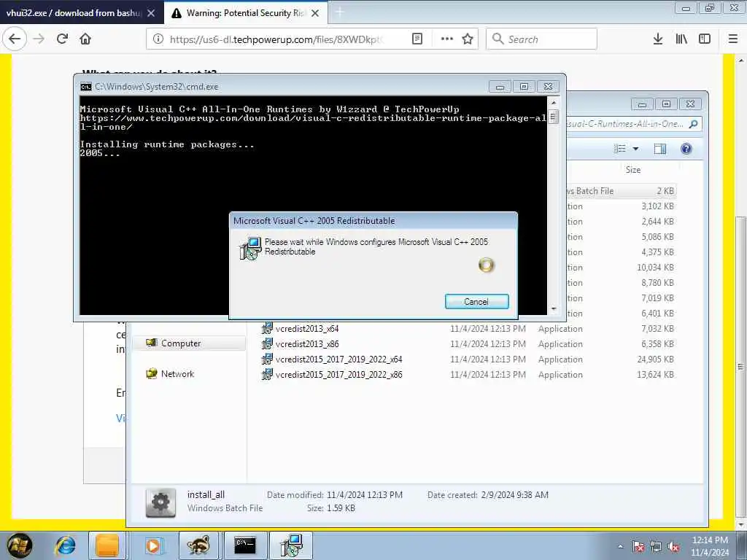This screenshot has height=560, width=747.
Task: Click the vcredist2015_2017_2019_2022_x86 application icon
Action: 267,374
